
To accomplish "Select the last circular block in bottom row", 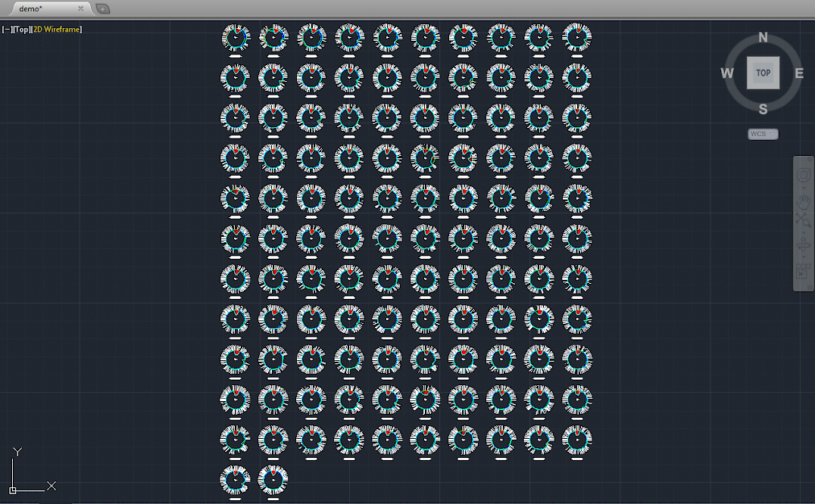I will coord(273,479).
